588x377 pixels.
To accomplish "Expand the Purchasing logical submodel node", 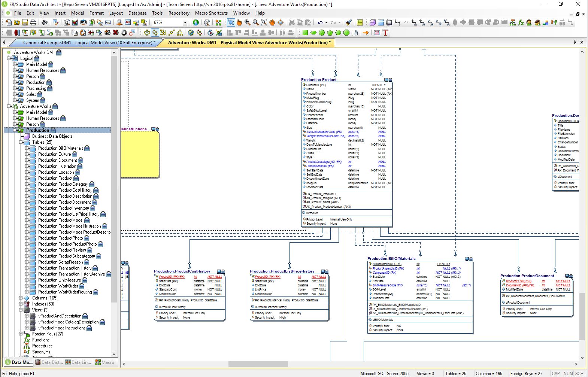I will coord(15,88).
